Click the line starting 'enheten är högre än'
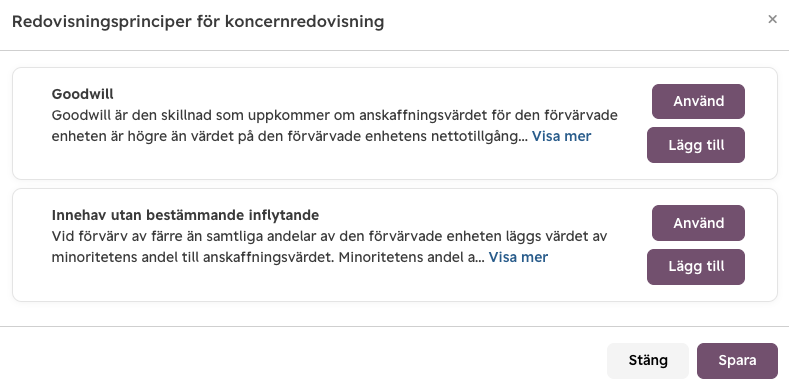 (289, 136)
